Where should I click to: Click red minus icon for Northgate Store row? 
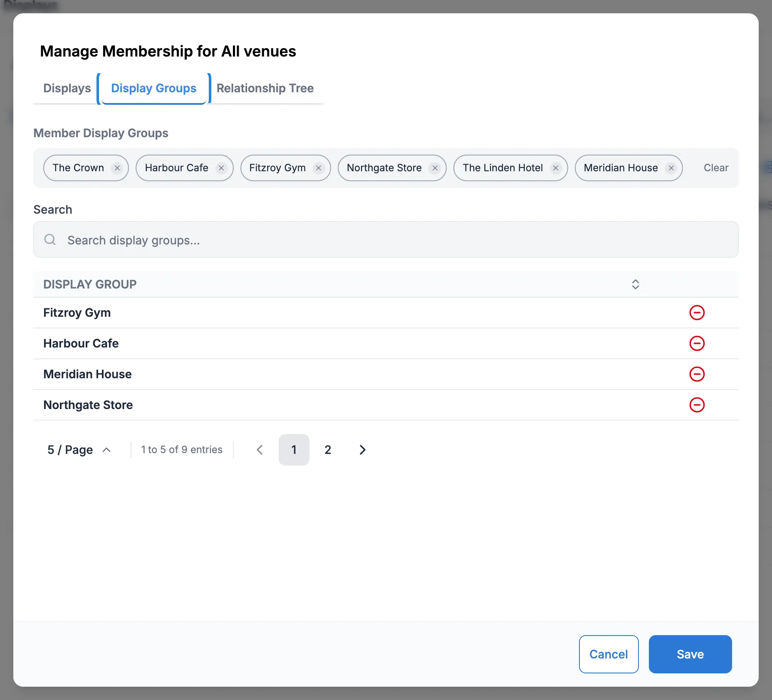point(697,405)
